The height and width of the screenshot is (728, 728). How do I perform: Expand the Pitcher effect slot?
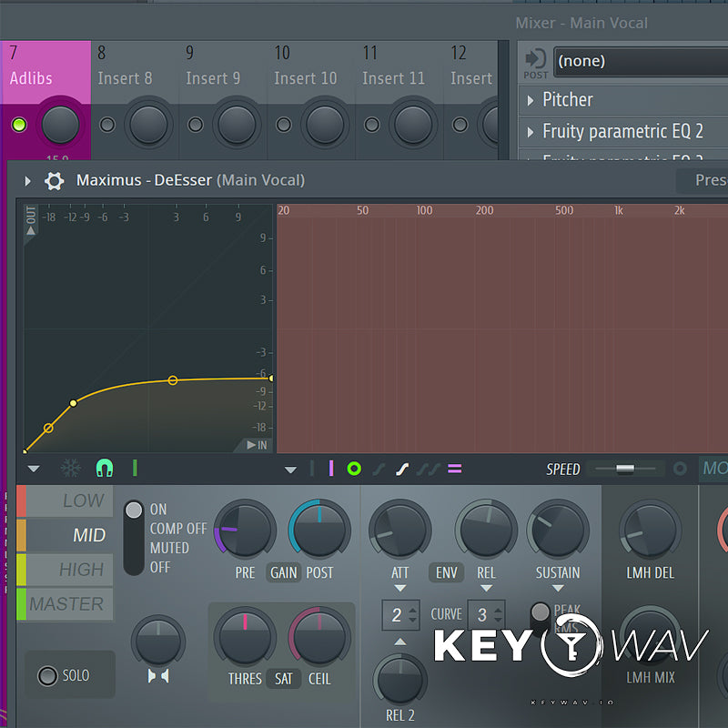tap(531, 100)
